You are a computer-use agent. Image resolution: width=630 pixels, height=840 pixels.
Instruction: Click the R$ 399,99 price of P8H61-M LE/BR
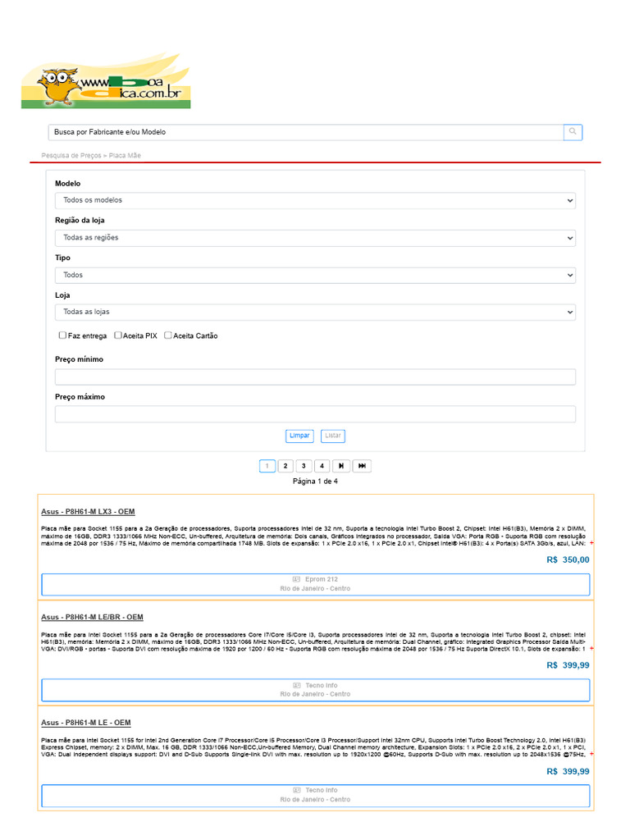pyautogui.click(x=568, y=665)
